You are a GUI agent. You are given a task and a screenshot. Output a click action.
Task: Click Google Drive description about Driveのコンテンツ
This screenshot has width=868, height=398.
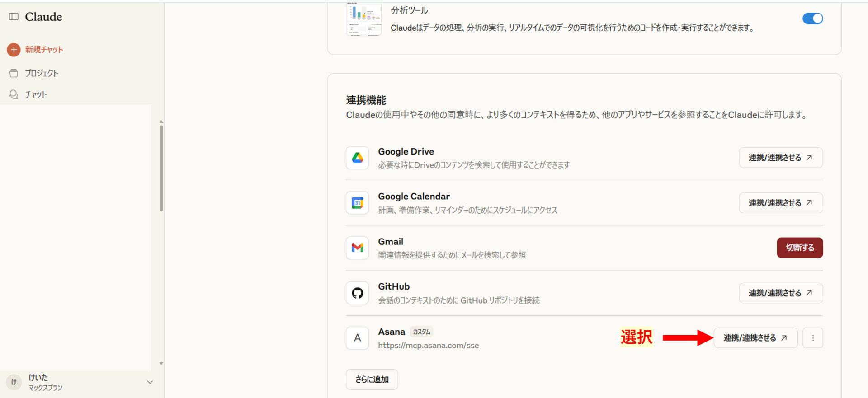[474, 165]
